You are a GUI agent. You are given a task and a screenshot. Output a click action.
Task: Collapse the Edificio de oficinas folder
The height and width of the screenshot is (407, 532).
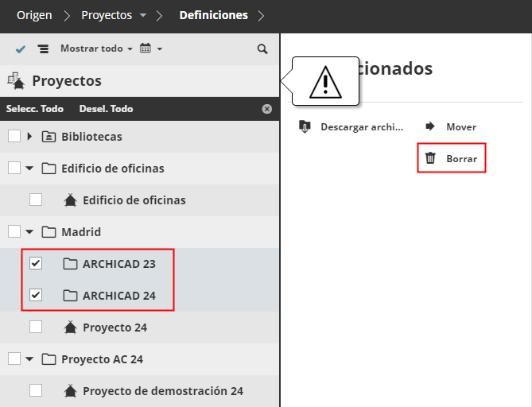tap(29, 169)
